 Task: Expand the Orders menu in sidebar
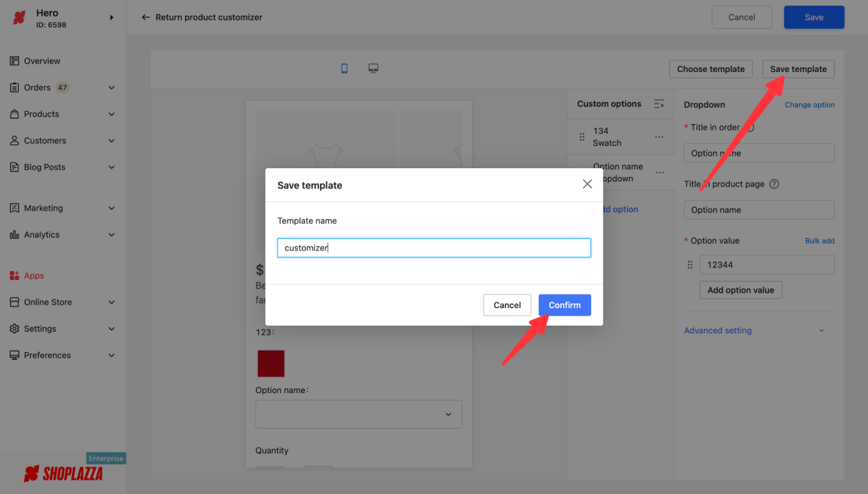(111, 88)
